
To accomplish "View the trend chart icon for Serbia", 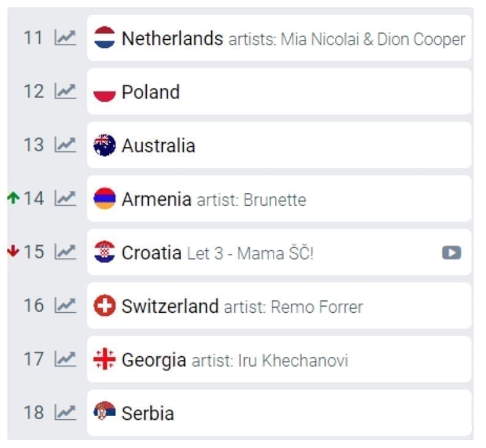I will tap(65, 413).
